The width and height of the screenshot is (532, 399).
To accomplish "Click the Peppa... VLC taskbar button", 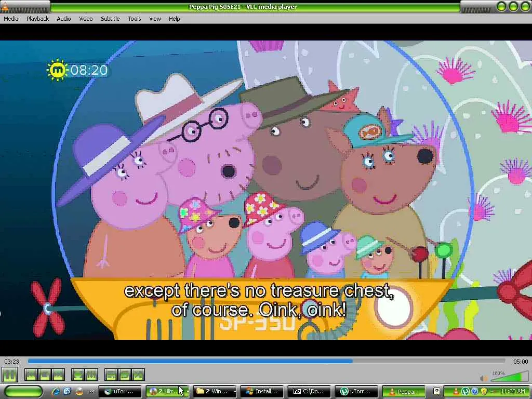I will [404, 391].
